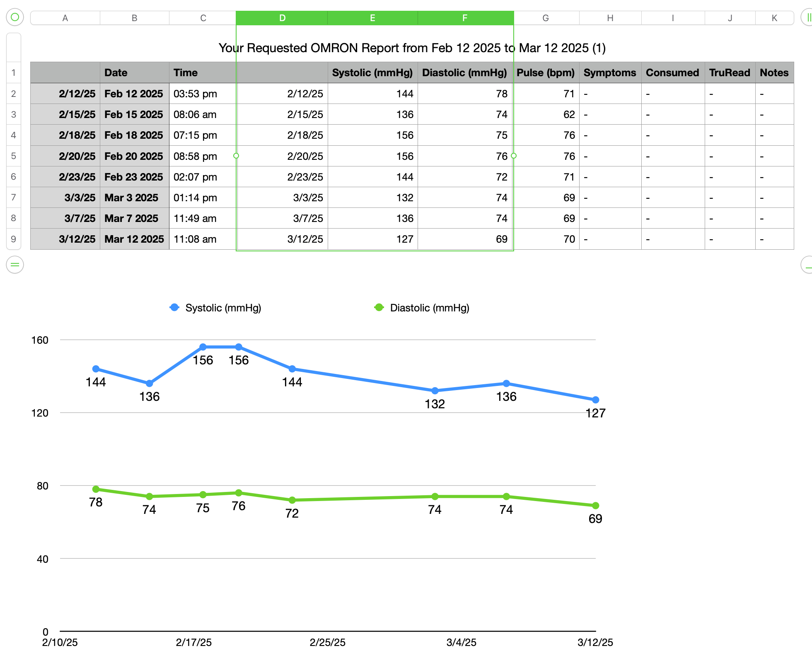
Task: Click the Pulse (bpm) header cell
Action: (x=546, y=73)
